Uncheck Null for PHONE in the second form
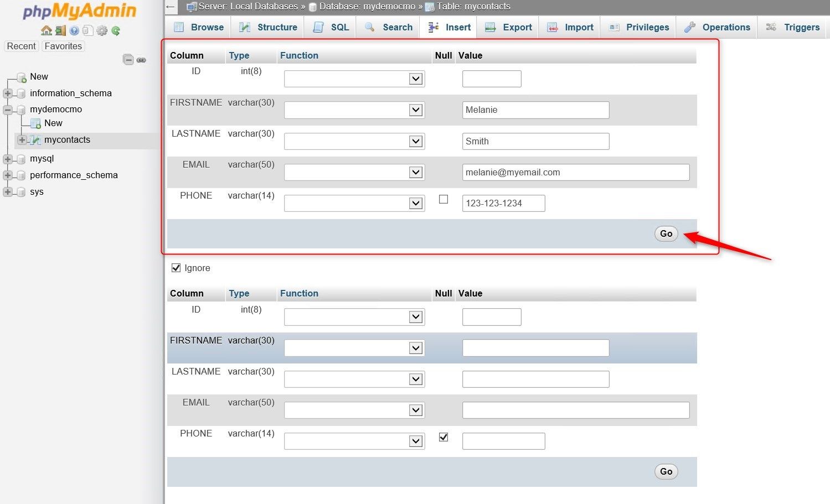Viewport: 830px width, 504px height. [443, 437]
